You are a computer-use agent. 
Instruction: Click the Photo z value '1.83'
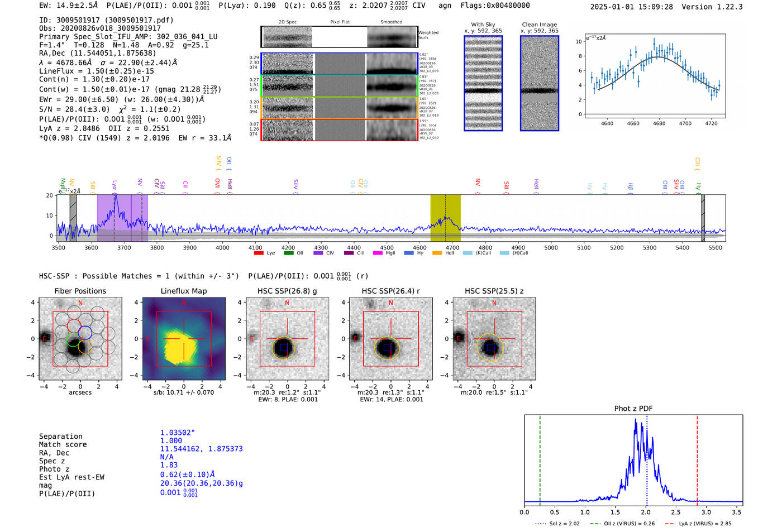point(169,465)
